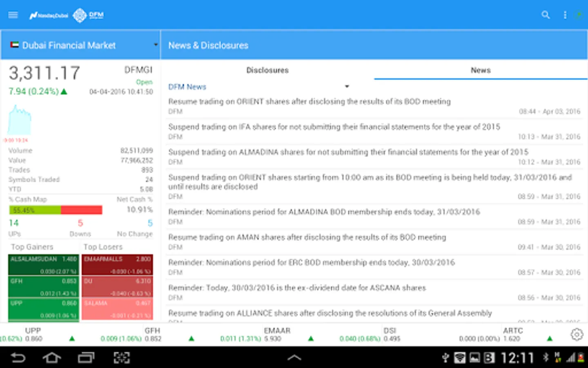The height and width of the screenshot is (368, 588).
Task: Tap the Top Losers heading
Action: pos(103,247)
